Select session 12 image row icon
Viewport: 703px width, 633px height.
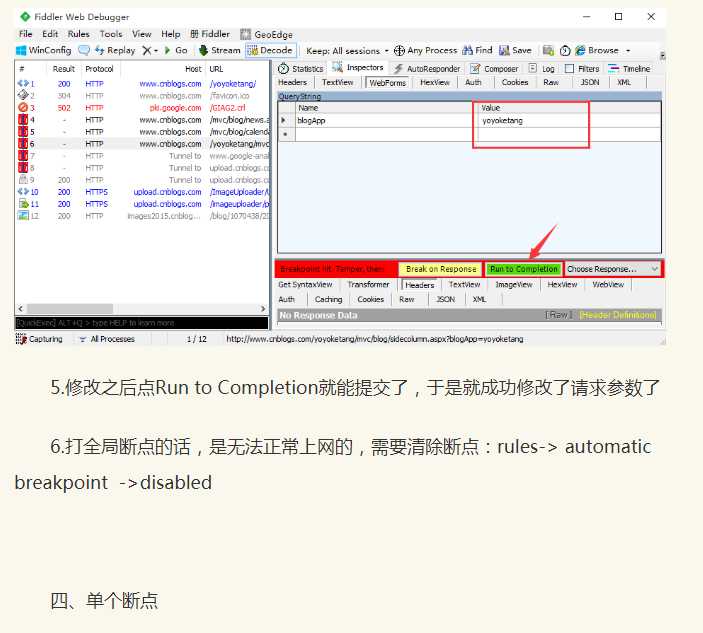pyautogui.click(x=22, y=216)
